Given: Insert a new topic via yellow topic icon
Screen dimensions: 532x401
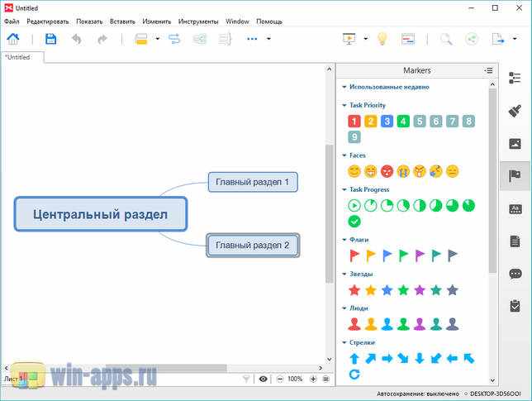Looking at the screenshot, I should pos(140,39).
